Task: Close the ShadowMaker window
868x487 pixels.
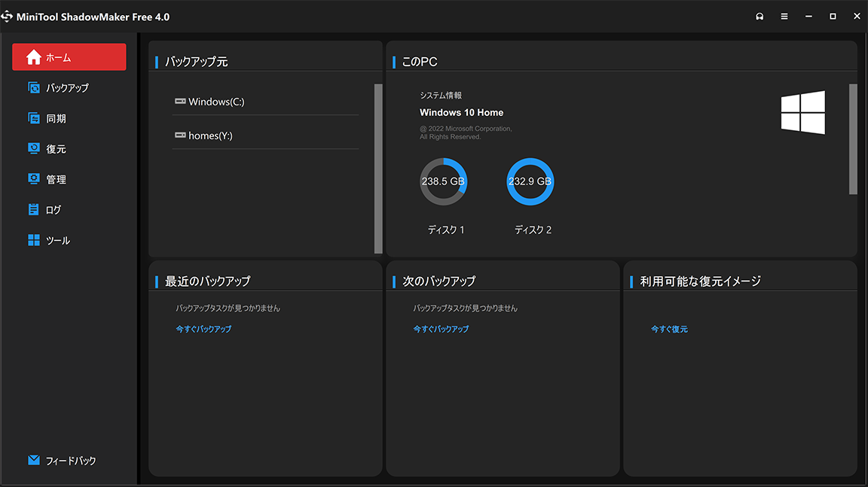Action: [857, 17]
